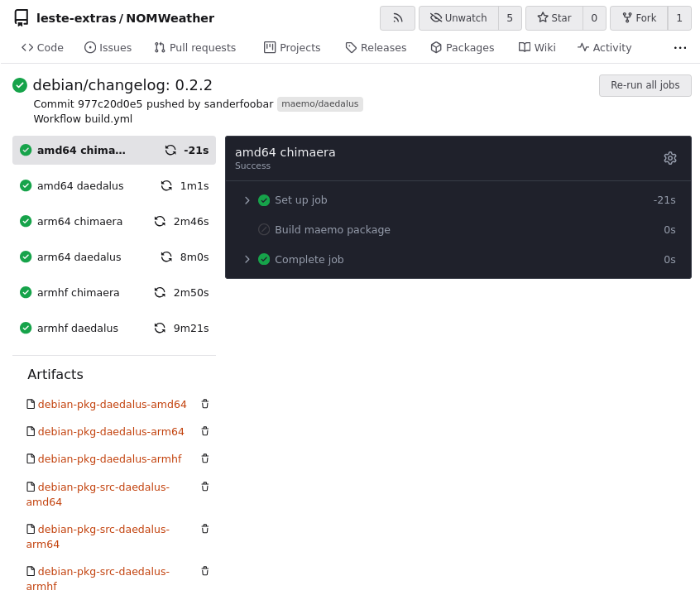700x595 pixels.
Task: Open the maemo/daedalus branch label
Action: (x=319, y=104)
